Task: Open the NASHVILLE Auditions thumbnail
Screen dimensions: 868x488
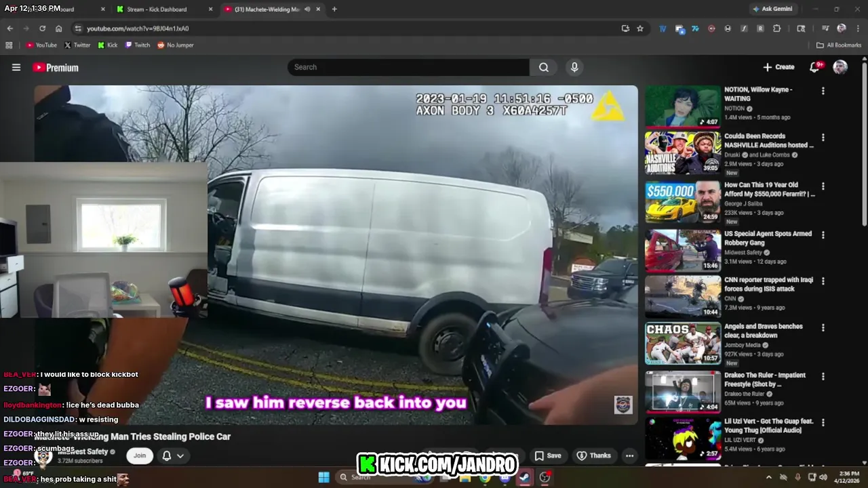Action: pos(683,153)
